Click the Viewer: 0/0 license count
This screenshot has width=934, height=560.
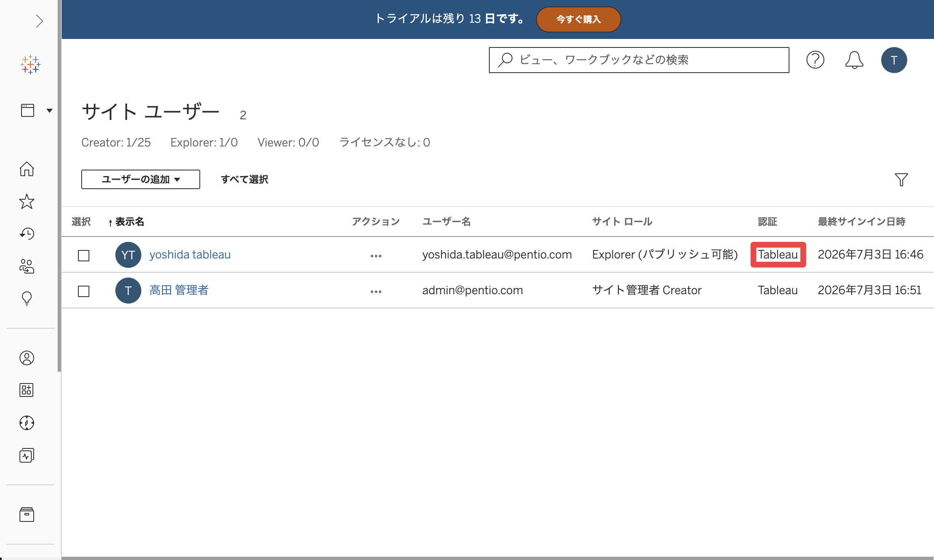[288, 142]
